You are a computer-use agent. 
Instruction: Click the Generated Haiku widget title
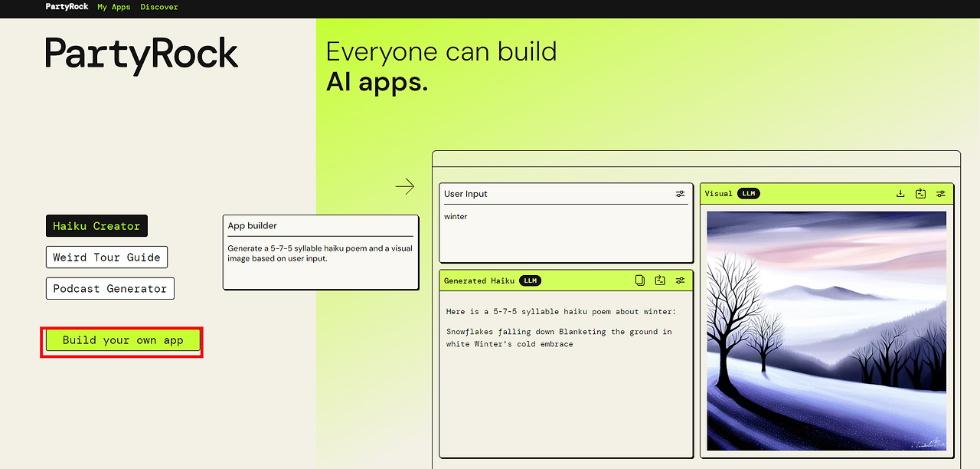479,280
